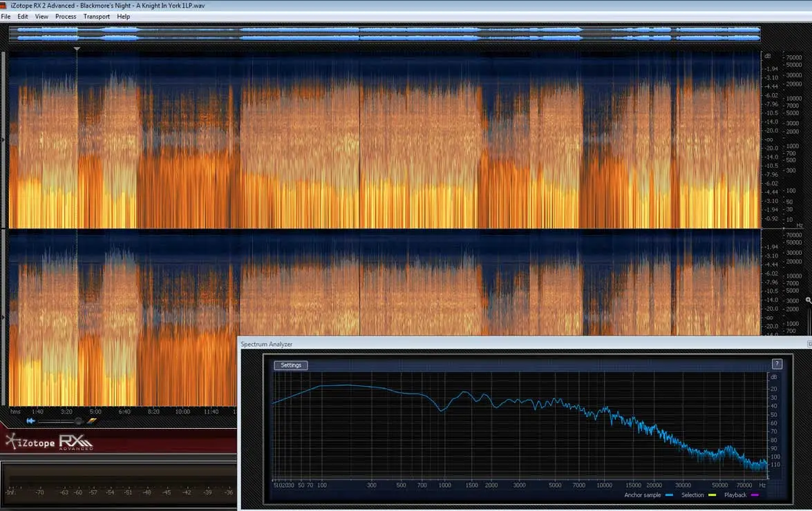Screen dimensions: 812x511
Task: Click the 'hms' time format label
Action: 15,412
